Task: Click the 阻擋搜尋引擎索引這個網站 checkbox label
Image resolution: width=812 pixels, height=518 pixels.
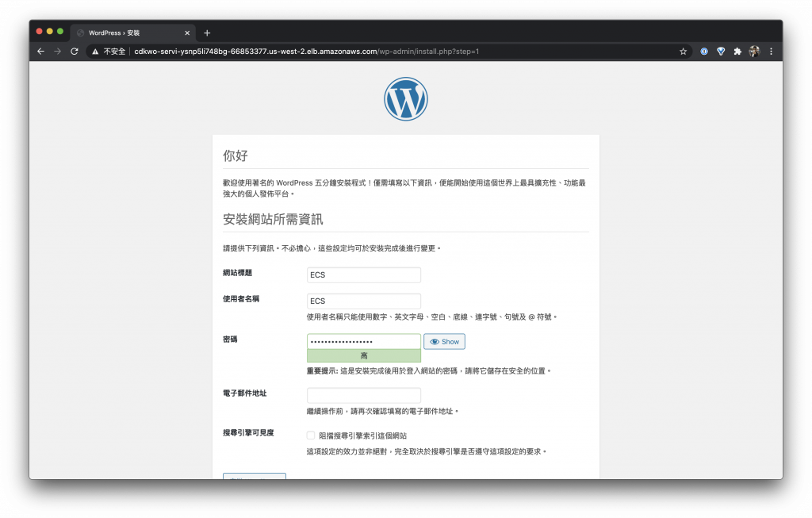Action: (x=363, y=436)
